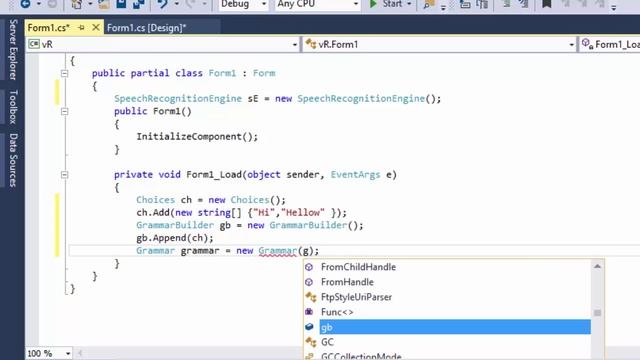Click the Save All icon
Viewport: 640px width, 360px height.
(139, 4)
